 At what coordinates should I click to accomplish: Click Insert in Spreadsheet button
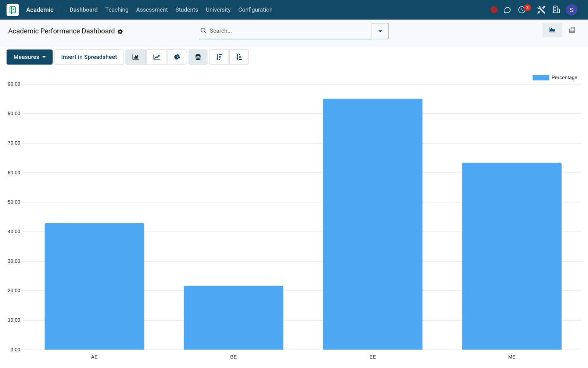pos(89,57)
